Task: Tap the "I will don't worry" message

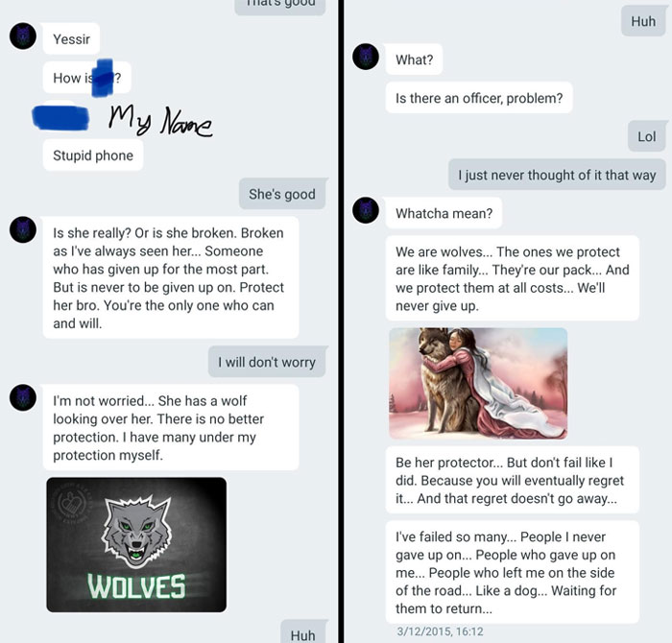Action: click(267, 362)
